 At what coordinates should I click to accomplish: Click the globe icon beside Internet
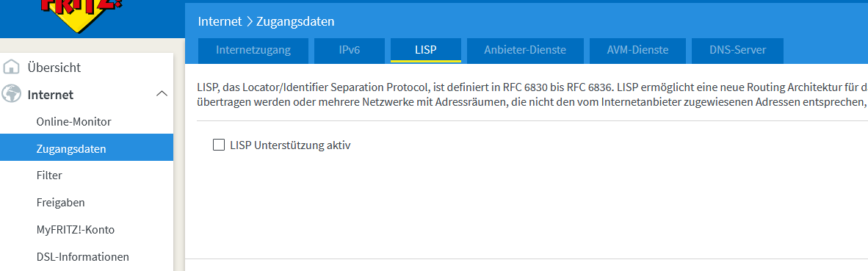point(12,95)
